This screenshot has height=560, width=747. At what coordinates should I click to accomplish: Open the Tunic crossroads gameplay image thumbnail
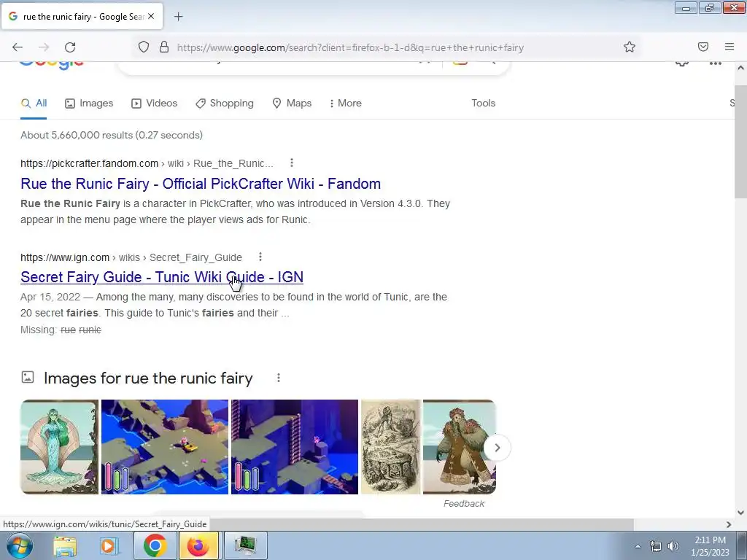[165, 447]
